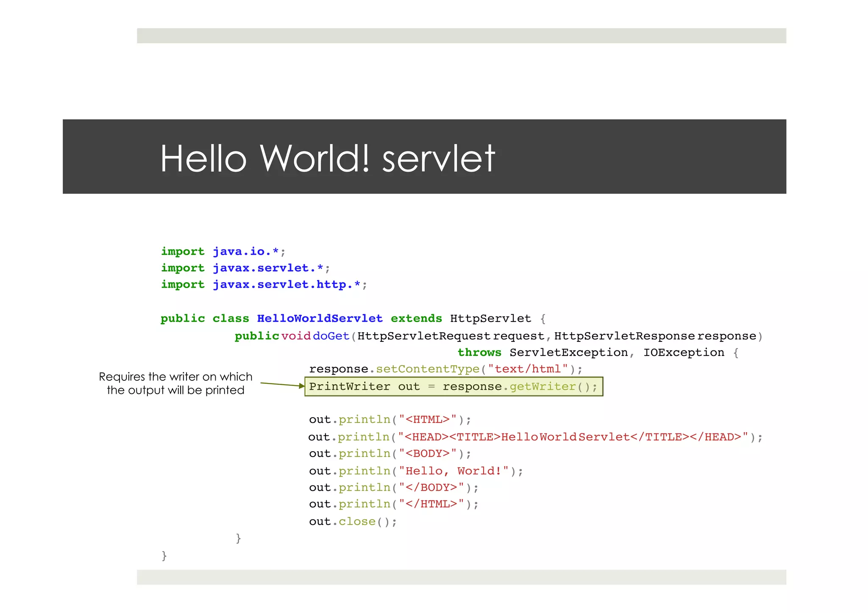Click the 'throws ServletException, IOException' line
Screen dimensions: 868x613
coord(598,352)
